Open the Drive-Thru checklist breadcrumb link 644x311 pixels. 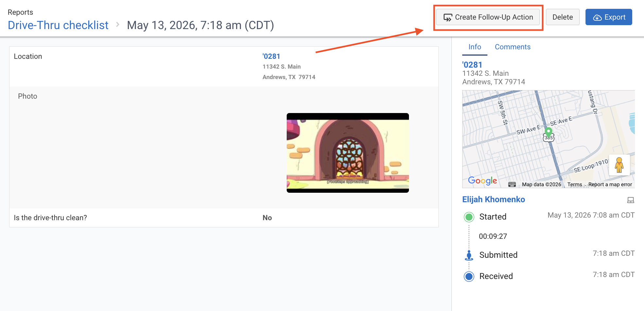click(58, 25)
